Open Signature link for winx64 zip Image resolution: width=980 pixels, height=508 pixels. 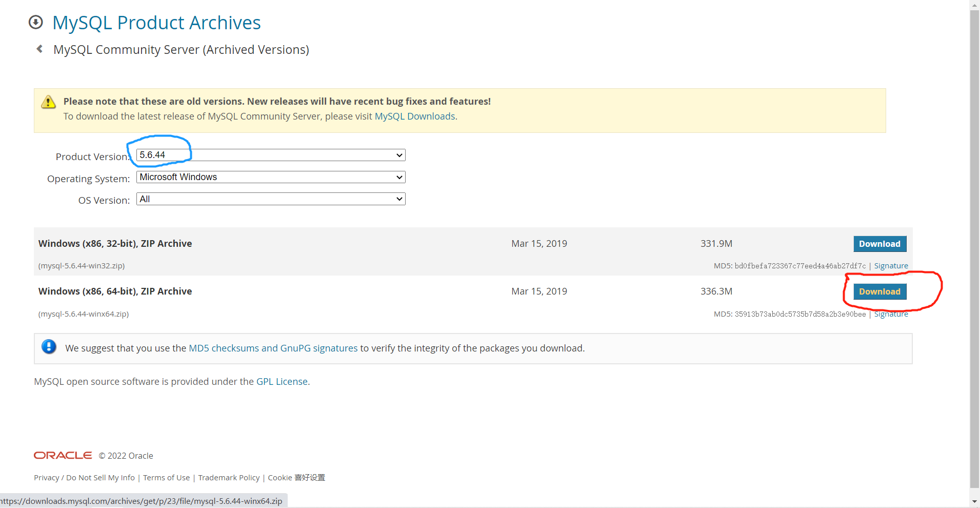(x=891, y=314)
